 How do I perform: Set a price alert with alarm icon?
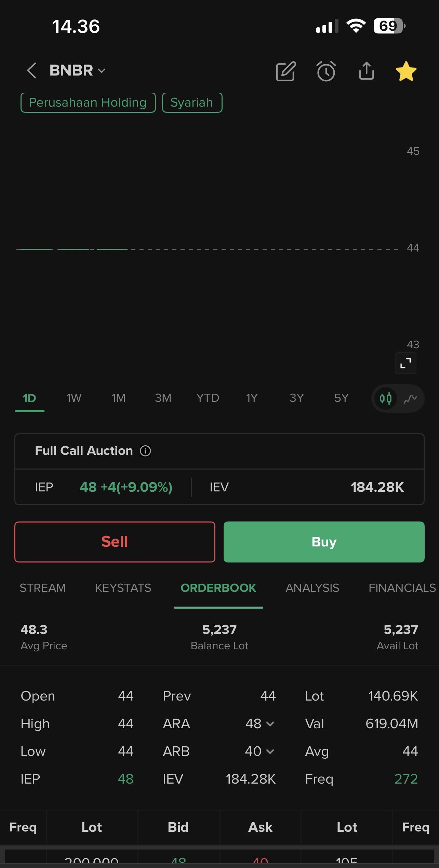coord(326,71)
